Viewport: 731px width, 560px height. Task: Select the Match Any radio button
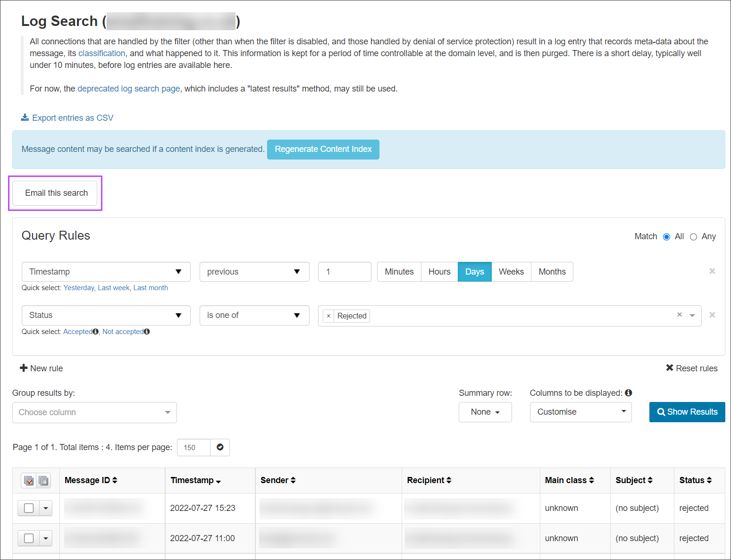(x=693, y=237)
